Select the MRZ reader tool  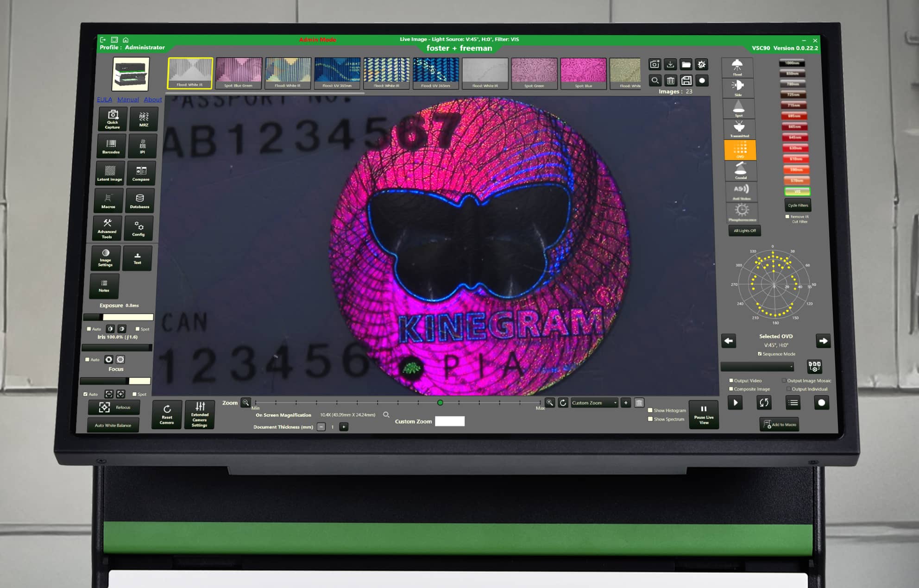144,119
